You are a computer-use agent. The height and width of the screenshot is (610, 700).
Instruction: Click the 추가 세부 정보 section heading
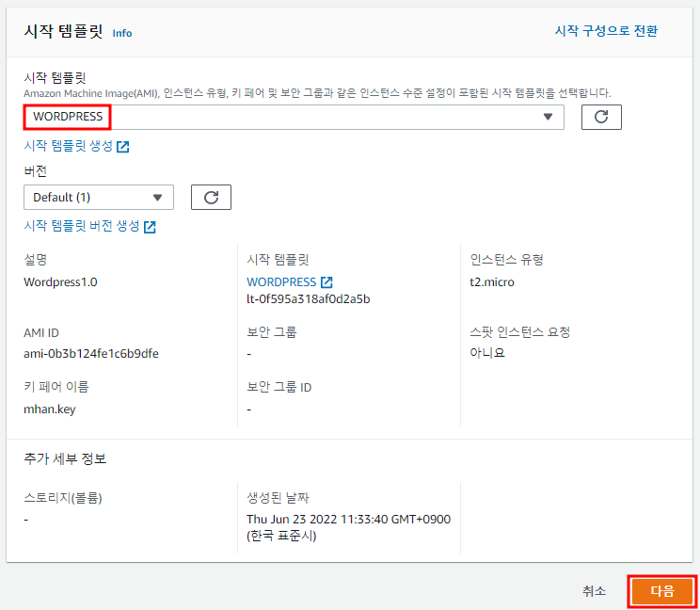pos(65,458)
